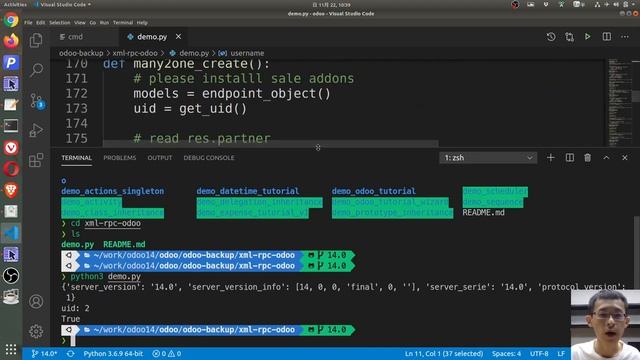Create a new terminal with plus icon
Image resolution: width=640 pixels, height=360 pixels.
click(551, 158)
